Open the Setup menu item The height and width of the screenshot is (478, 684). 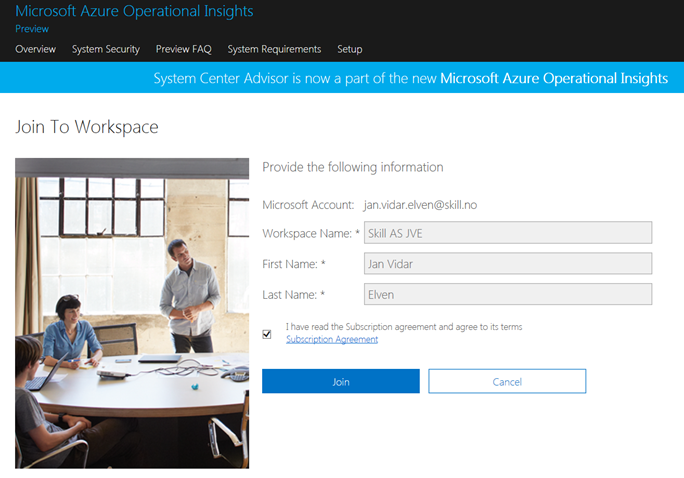click(349, 49)
